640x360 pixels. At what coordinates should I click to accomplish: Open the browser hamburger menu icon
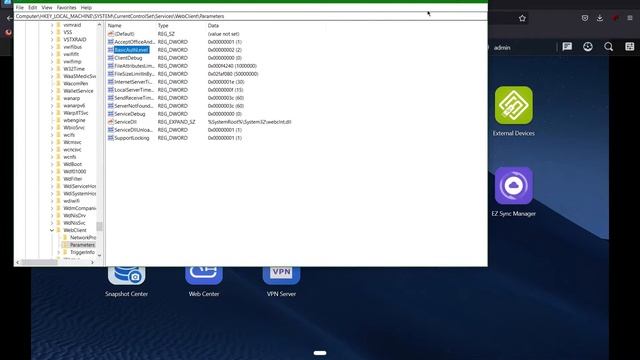pyautogui.click(x=630, y=18)
